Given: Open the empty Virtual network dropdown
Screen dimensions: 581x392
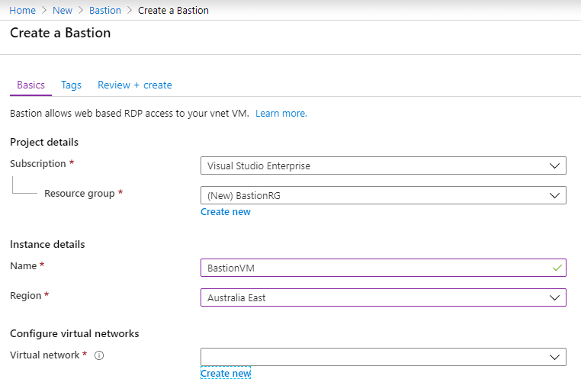Looking at the screenshot, I should pos(383,357).
